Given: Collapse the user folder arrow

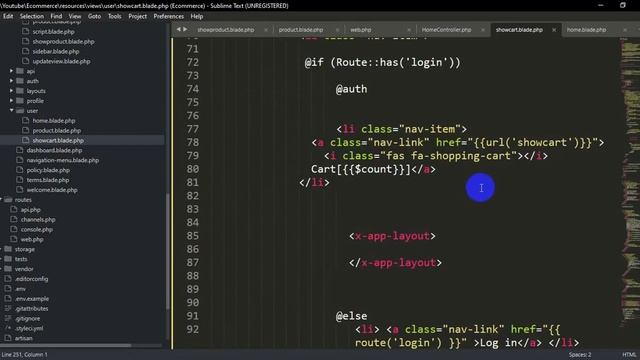Looking at the screenshot, I should click(11, 110).
